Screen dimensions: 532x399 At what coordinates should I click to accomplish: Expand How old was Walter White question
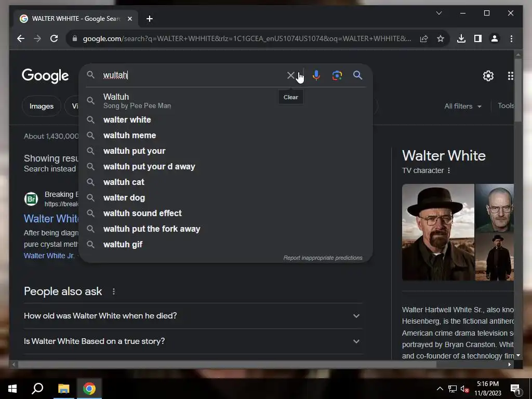coord(193,316)
